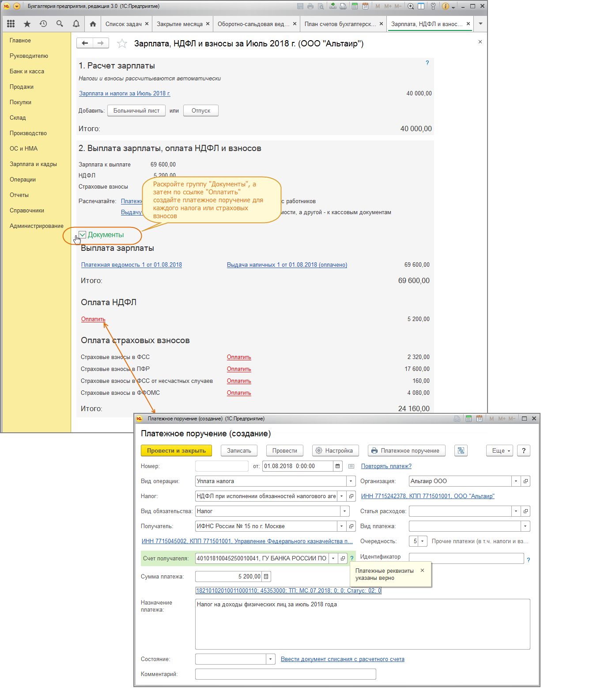Click the get-link icon with green arrow
The width and height of the screenshot is (616, 688).
pyautogui.click(x=333, y=6)
